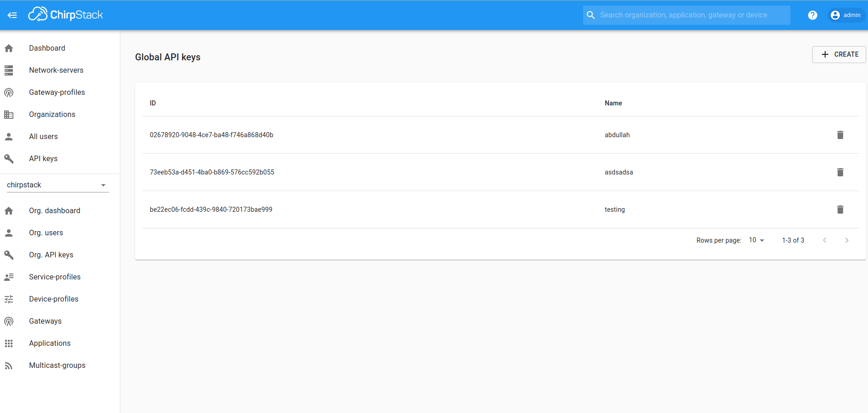Delete the abdullah API key
Image resolution: width=868 pixels, height=413 pixels.
pyautogui.click(x=840, y=135)
